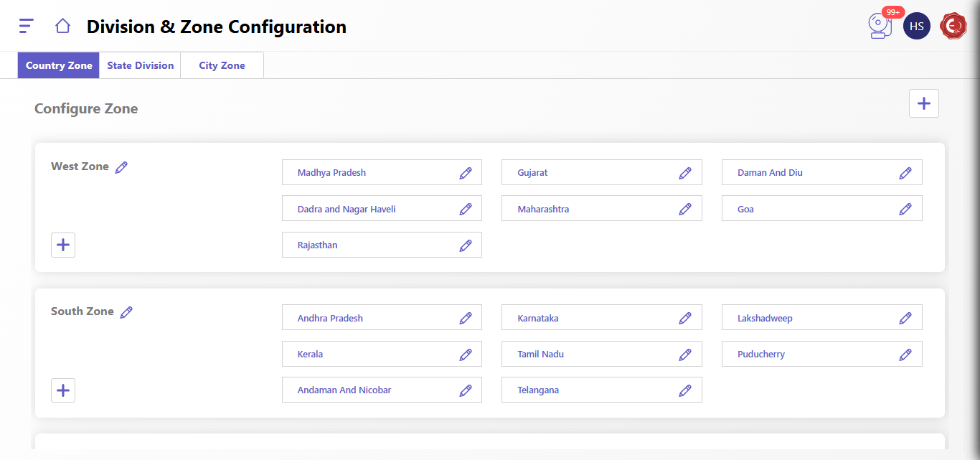Edit the South Zone name

126,312
